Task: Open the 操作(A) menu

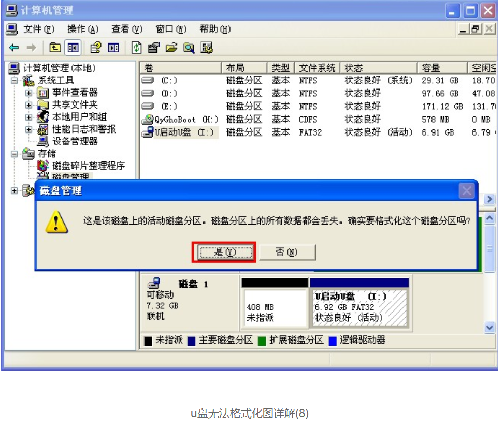Action: (82, 29)
